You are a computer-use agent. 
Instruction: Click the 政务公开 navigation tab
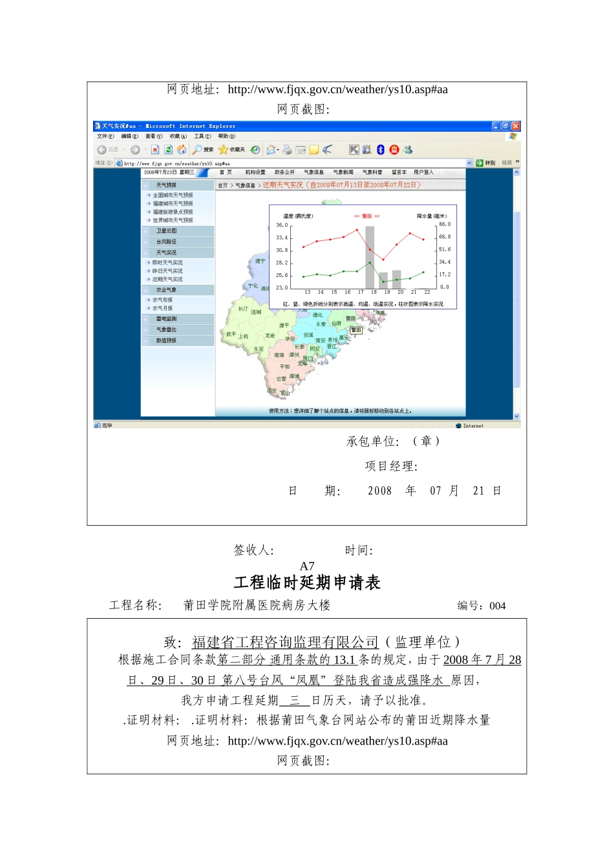click(x=284, y=172)
